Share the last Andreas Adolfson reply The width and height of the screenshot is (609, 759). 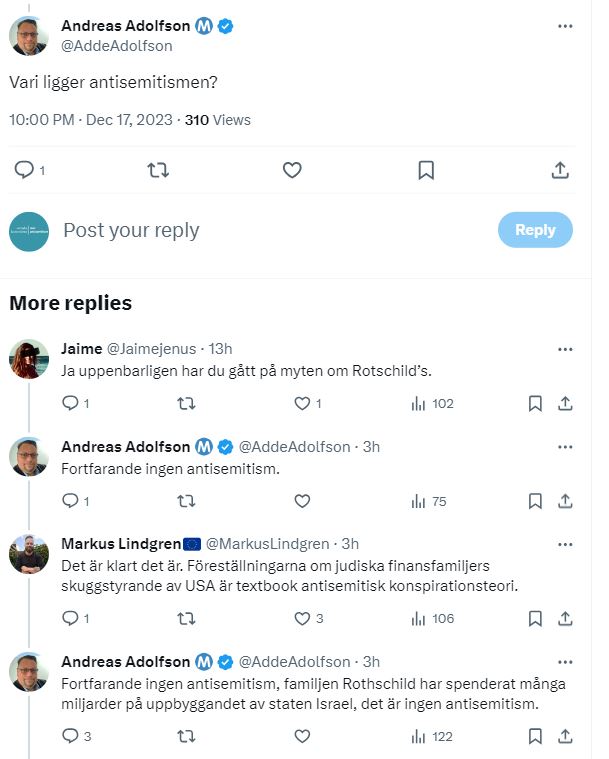point(565,737)
